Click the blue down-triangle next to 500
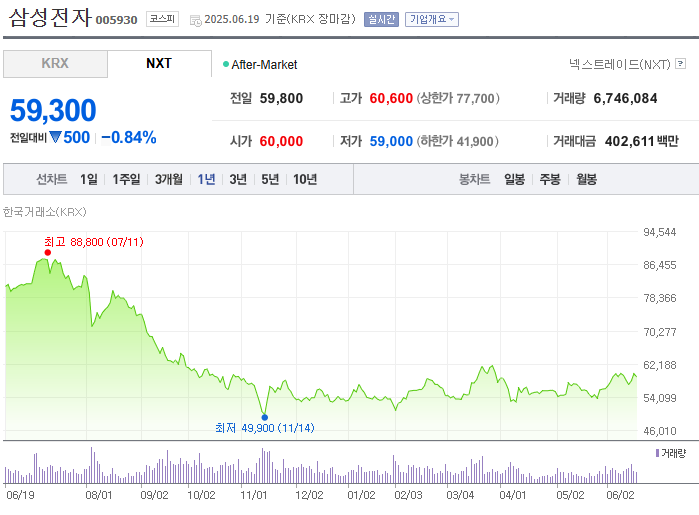 coord(55,137)
